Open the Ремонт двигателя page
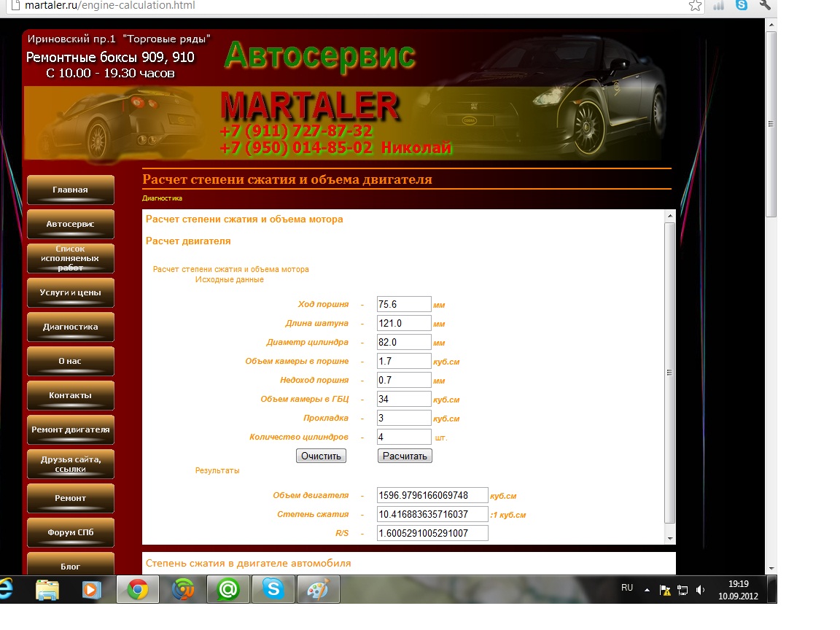Screen dimensions: 840x630 (x=70, y=430)
